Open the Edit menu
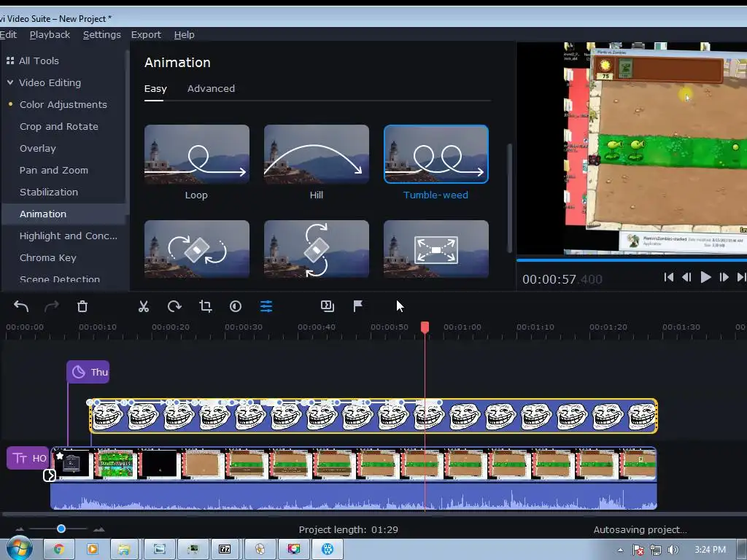This screenshot has width=747, height=560. (8, 35)
